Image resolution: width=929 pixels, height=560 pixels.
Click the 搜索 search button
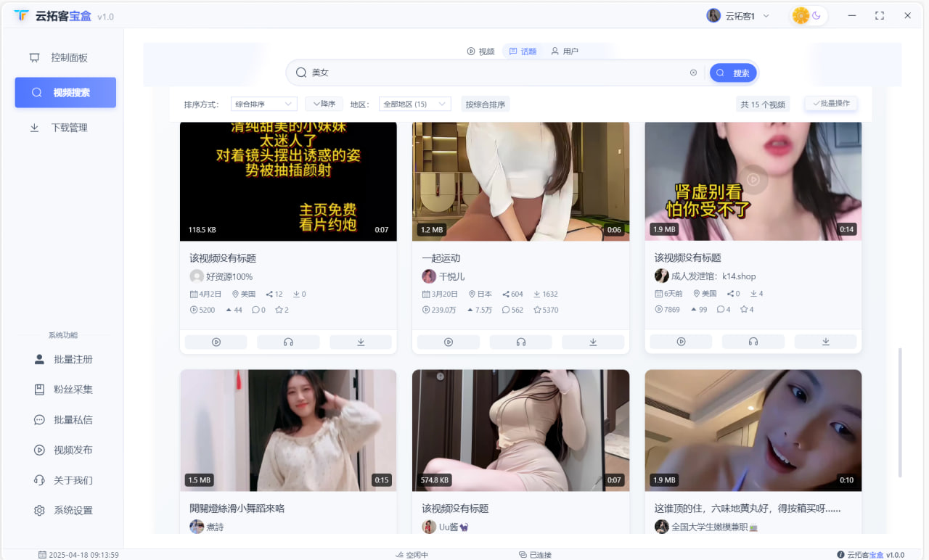733,73
